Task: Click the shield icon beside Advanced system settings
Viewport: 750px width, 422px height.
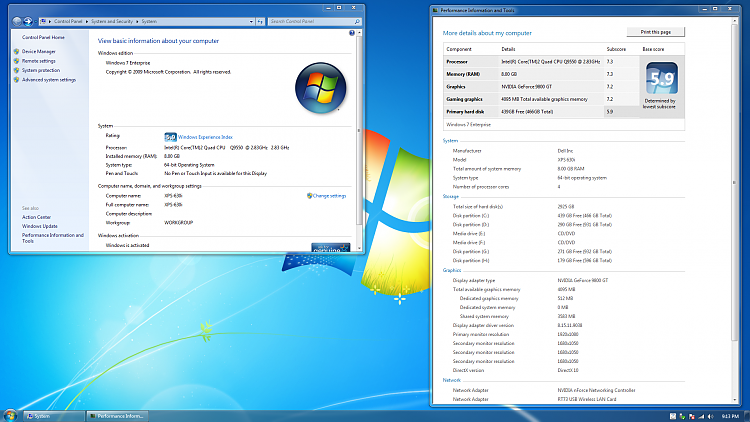Action: pos(16,80)
